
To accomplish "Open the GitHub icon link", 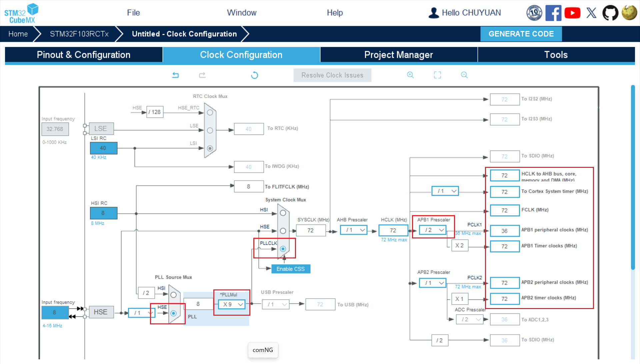I will [610, 13].
